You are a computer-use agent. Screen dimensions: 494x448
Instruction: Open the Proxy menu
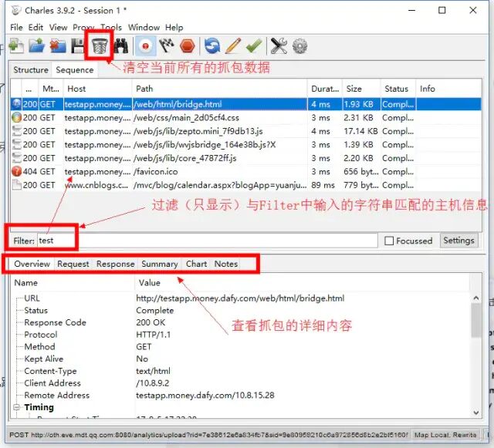[x=83, y=28]
